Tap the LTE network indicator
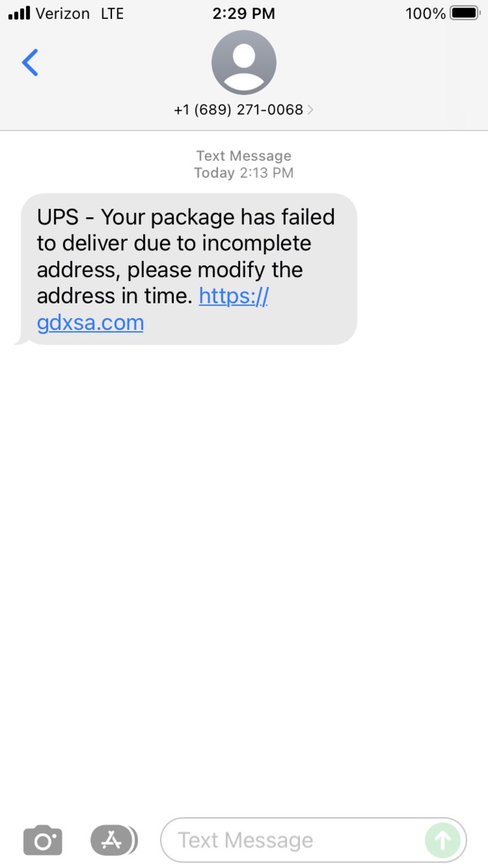Viewport: 488px width, 868px height. pos(112,13)
